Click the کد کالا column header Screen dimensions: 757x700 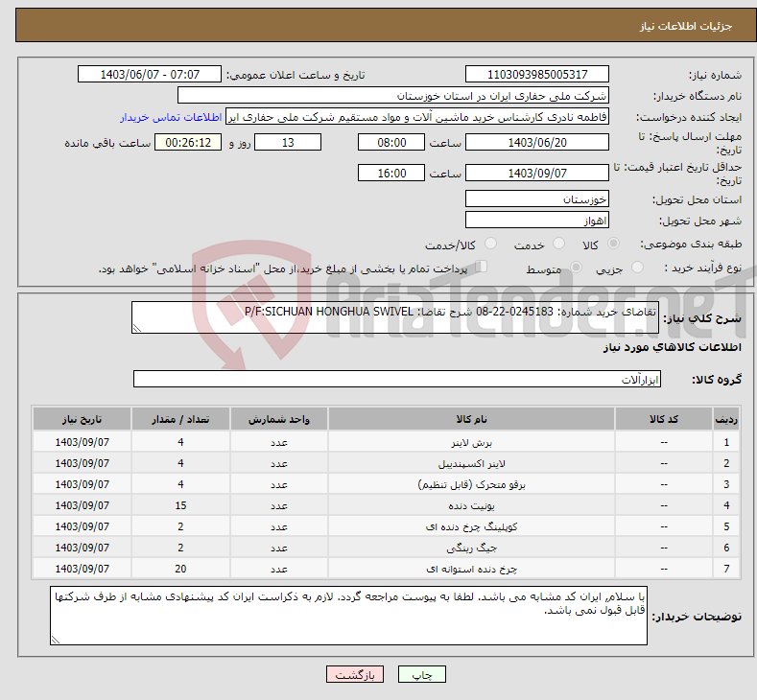[x=664, y=419]
